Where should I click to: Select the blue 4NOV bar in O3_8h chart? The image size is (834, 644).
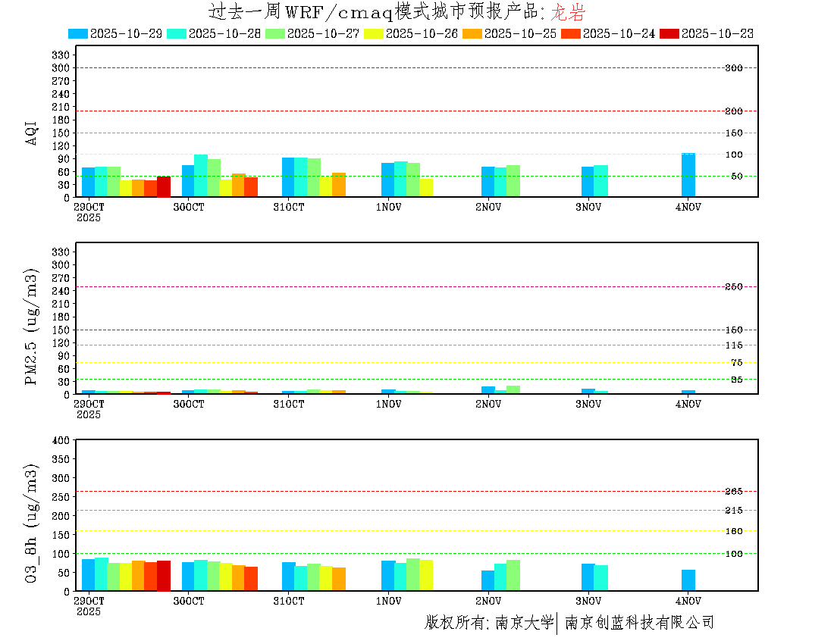(x=688, y=580)
